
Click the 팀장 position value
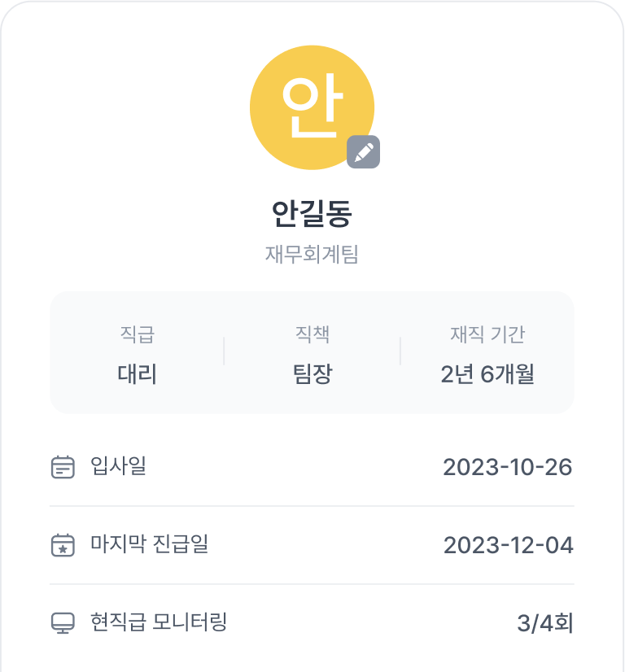(x=312, y=374)
